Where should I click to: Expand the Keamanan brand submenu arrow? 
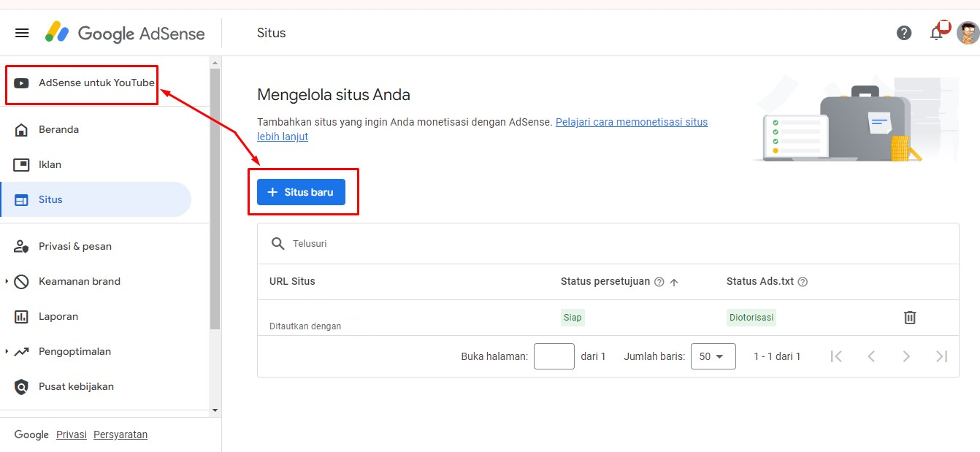[7, 282]
